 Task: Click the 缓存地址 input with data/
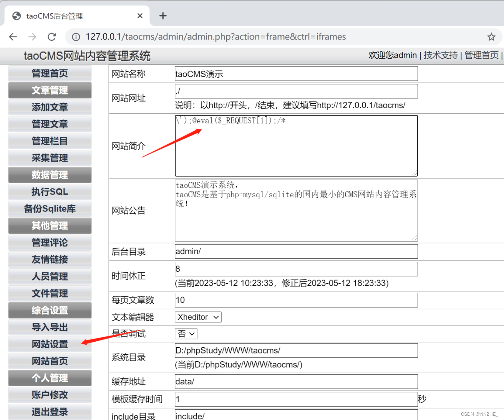pos(296,382)
